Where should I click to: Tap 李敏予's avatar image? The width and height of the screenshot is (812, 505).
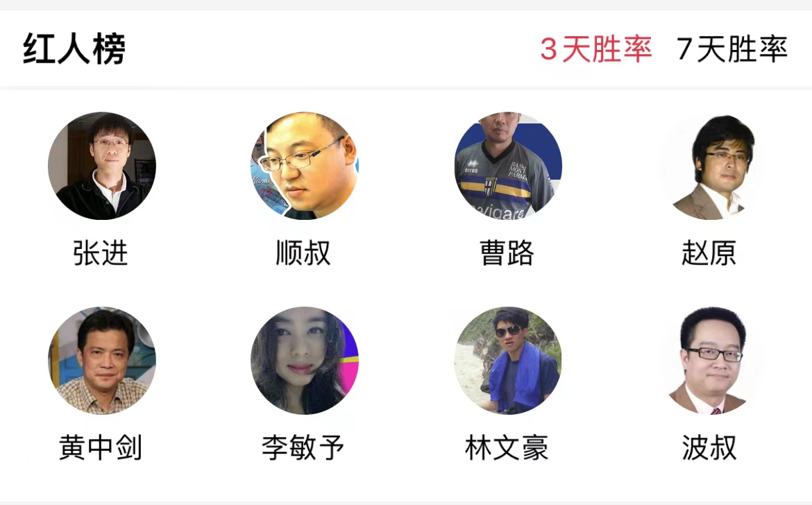coord(305,361)
